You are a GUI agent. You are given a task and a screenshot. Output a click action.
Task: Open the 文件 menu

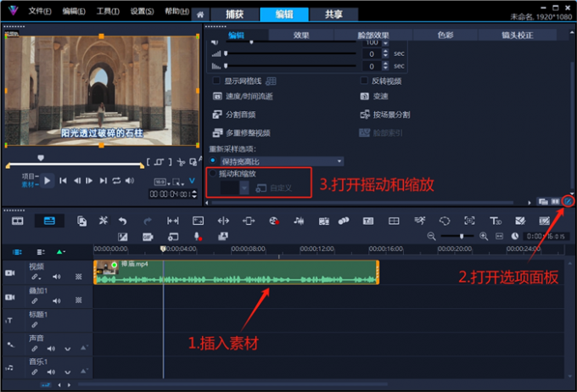tap(39, 11)
